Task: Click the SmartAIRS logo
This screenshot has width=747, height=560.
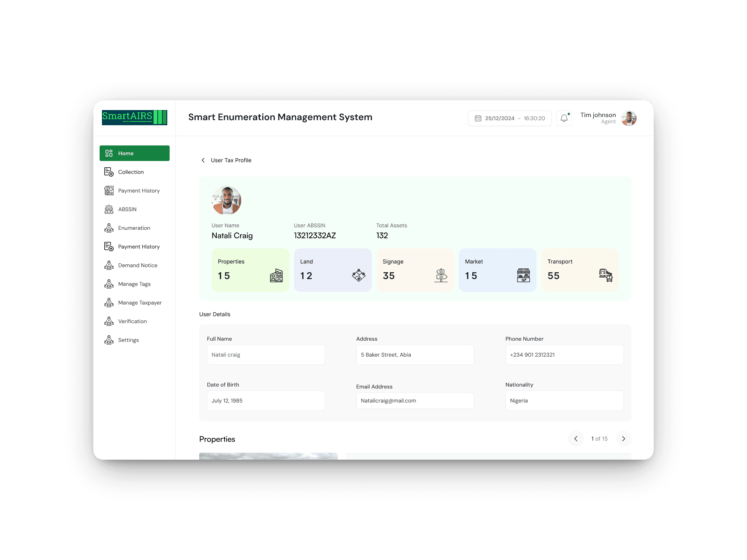Action: point(134,117)
